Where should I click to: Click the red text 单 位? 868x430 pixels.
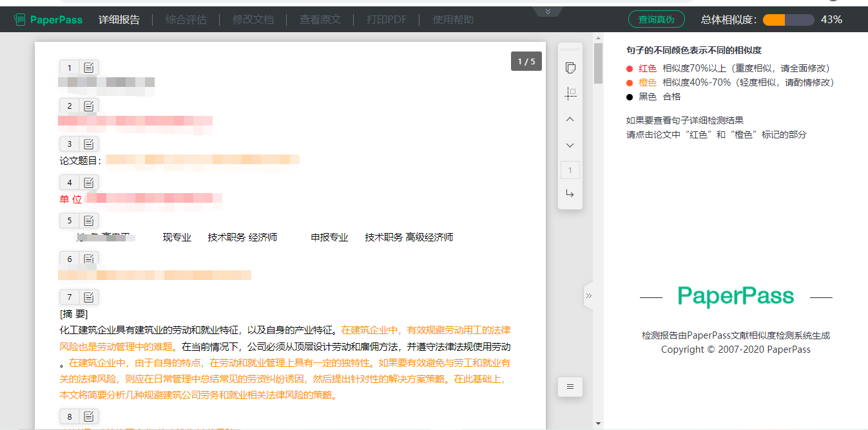pos(71,199)
